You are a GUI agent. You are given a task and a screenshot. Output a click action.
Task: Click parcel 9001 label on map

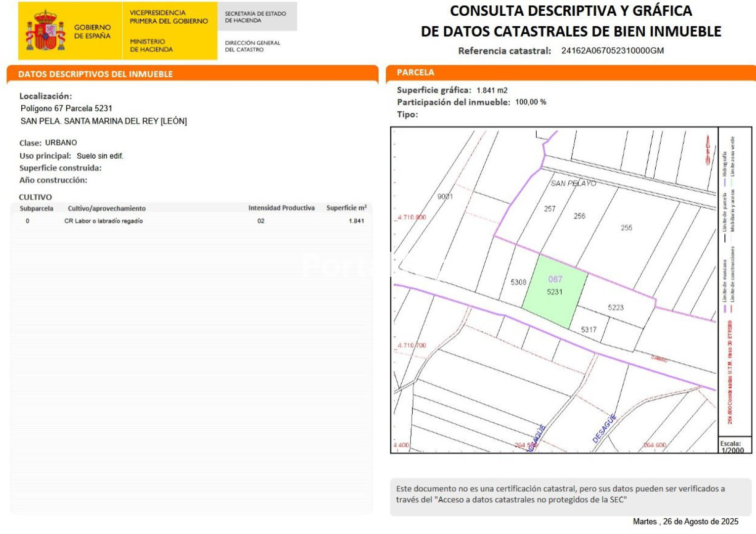click(445, 197)
